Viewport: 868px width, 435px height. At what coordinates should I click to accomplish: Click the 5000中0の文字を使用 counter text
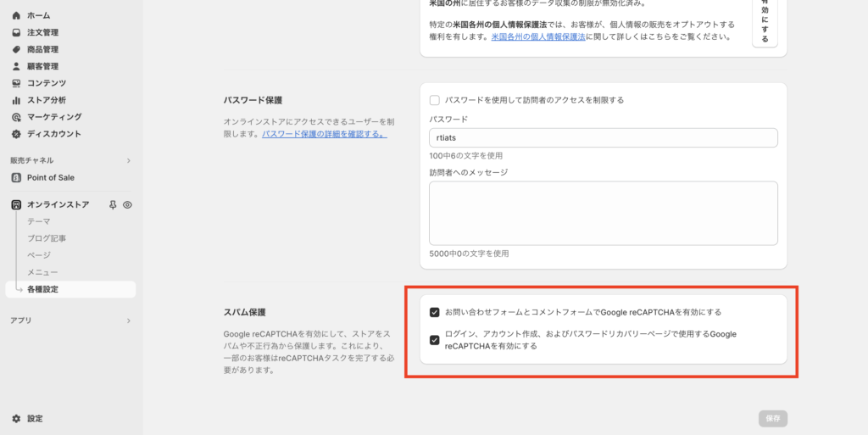point(469,254)
